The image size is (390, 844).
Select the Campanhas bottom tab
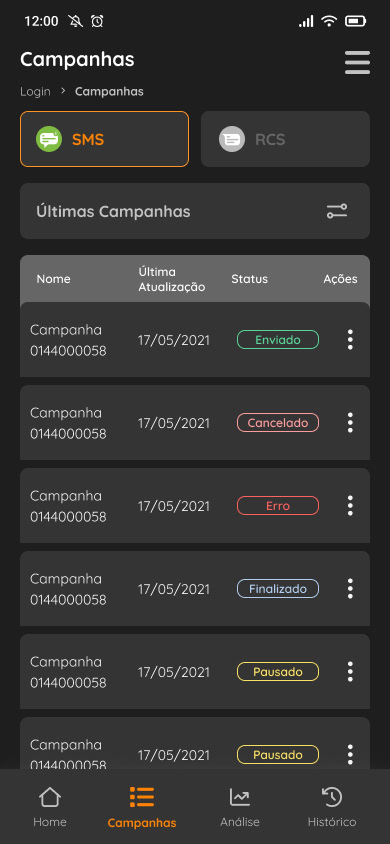[142, 807]
